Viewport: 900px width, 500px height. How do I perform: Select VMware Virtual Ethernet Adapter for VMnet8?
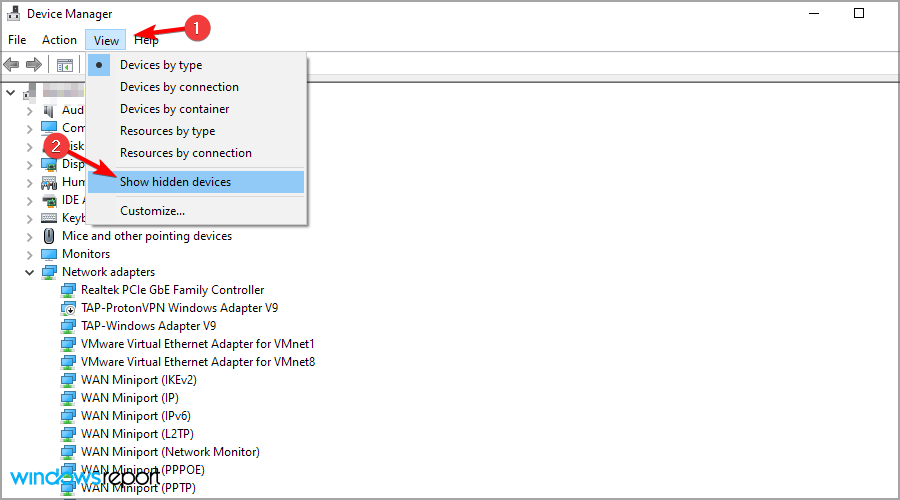(x=197, y=362)
